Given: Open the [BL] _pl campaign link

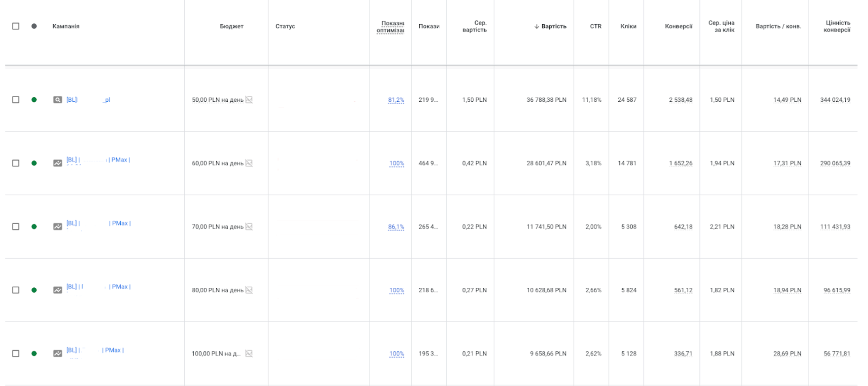Looking at the screenshot, I should click(88, 100).
